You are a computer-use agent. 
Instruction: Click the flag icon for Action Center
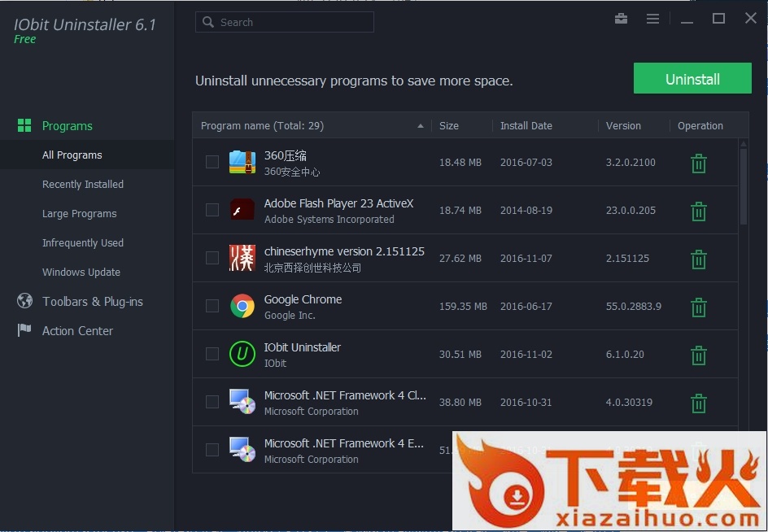point(24,329)
